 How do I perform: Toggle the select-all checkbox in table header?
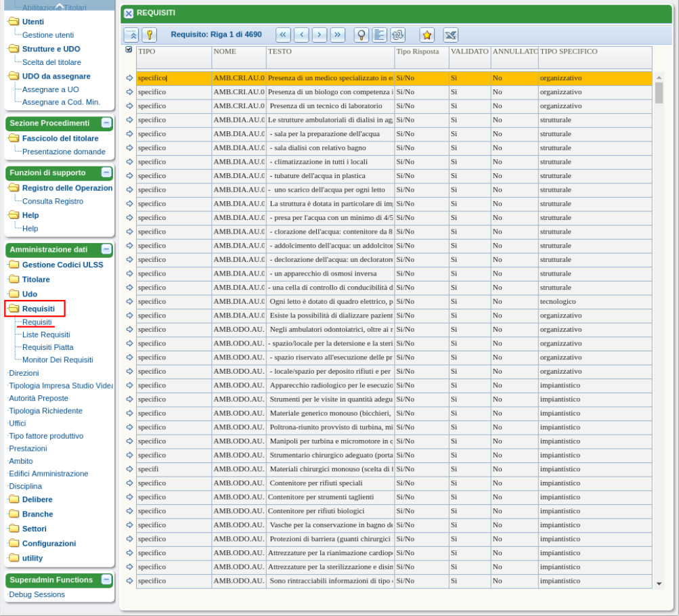coord(129,49)
